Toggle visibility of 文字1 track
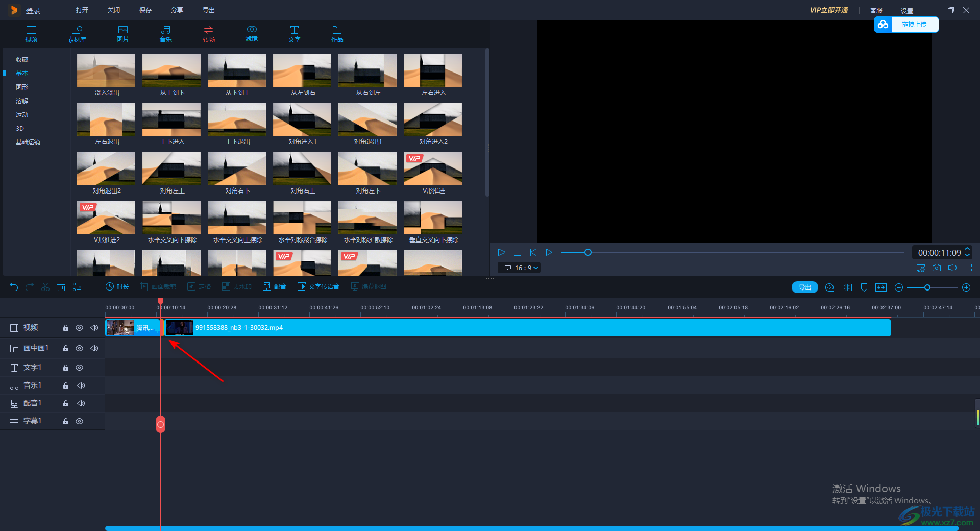The width and height of the screenshot is (980, 531). pos(80,368)
